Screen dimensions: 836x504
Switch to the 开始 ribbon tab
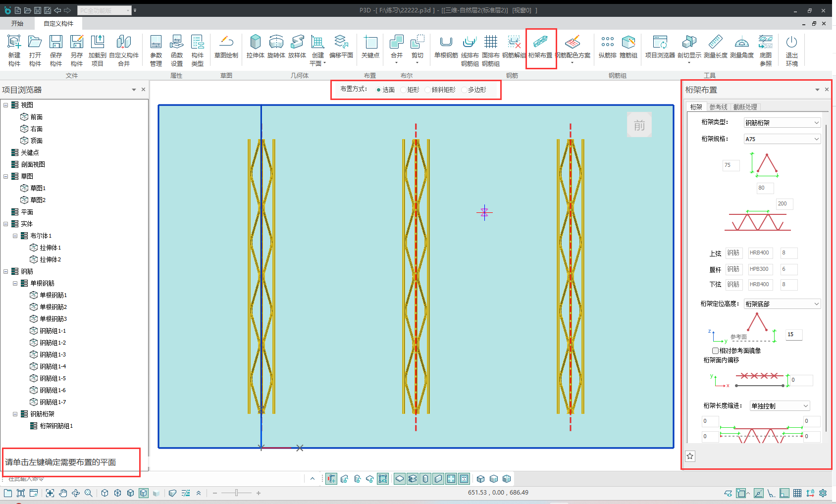[17, 23]
